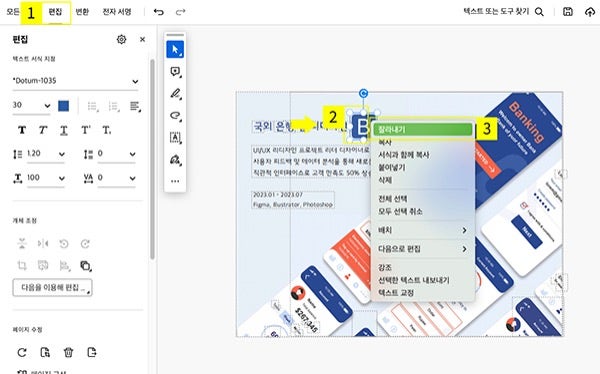Viewport: 600px width, 374px height.
Task: Expand the 다음으로 편집 submenu
Action: point(423,249)
